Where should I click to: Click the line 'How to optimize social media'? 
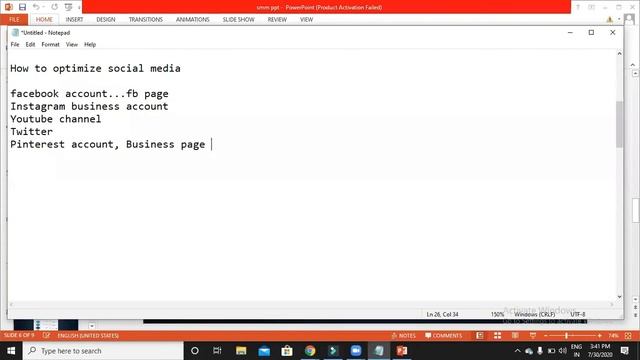click(95, 68)
